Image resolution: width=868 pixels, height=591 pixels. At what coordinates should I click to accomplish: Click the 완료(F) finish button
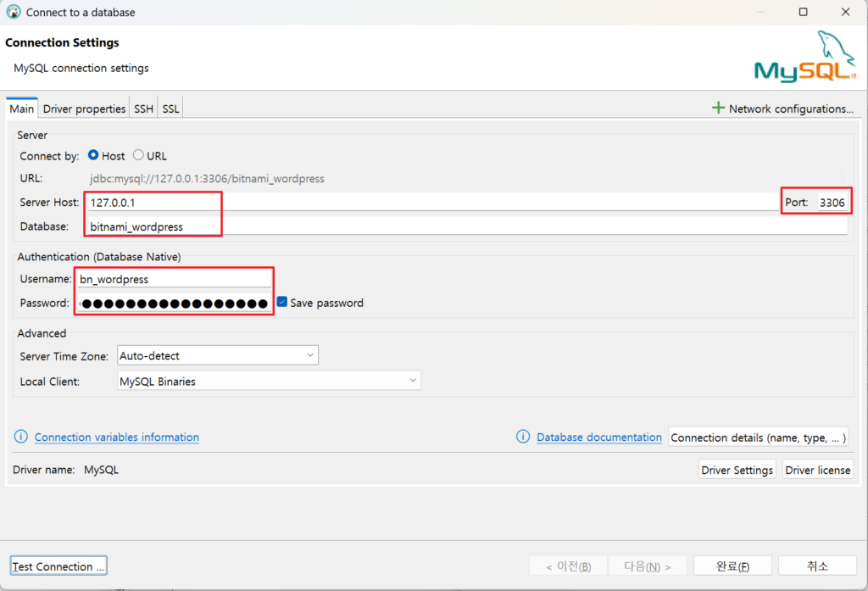pos(732,566)
